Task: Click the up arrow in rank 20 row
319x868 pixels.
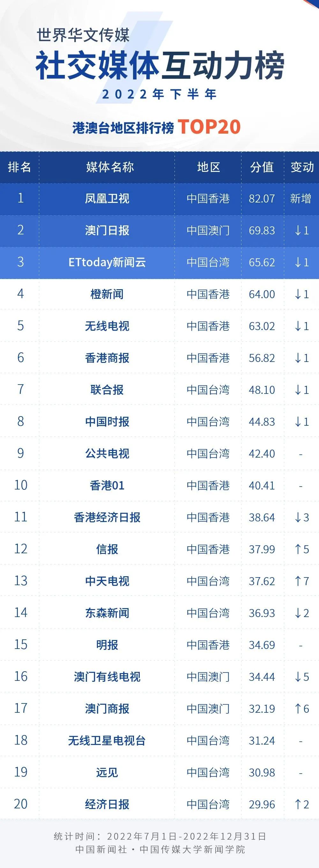Action: pyautogui.click(x=298, y=804)
